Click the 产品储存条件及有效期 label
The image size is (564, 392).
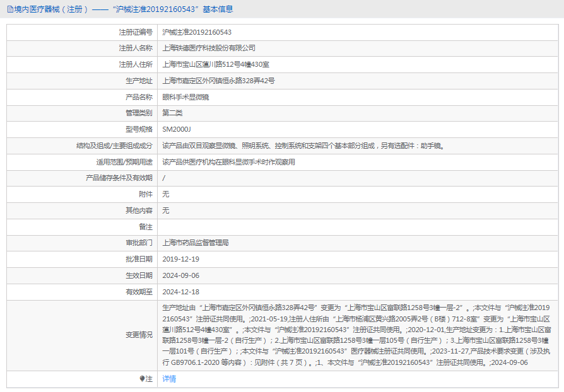[119, 178]
